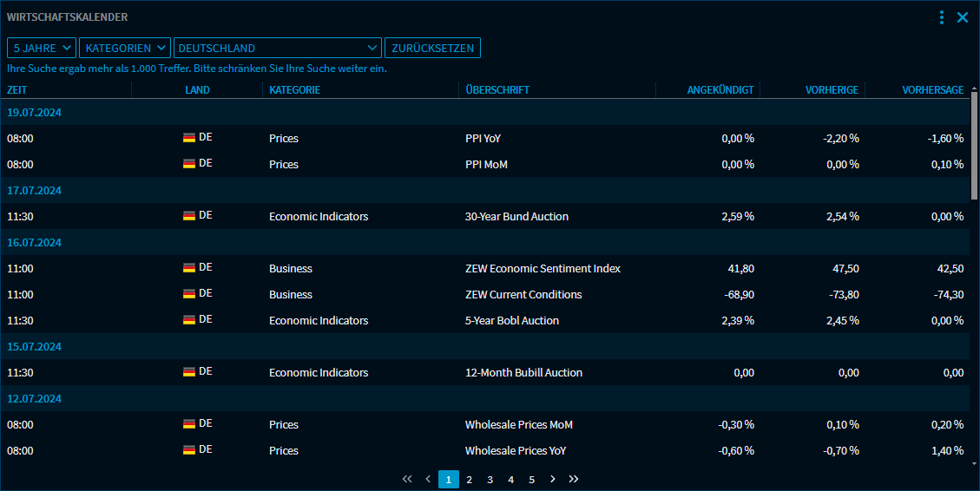The width and height of the screenshot is (980, 491).
Task: Expand the Kategorien filter dropdown
Action: click(125, 48)
